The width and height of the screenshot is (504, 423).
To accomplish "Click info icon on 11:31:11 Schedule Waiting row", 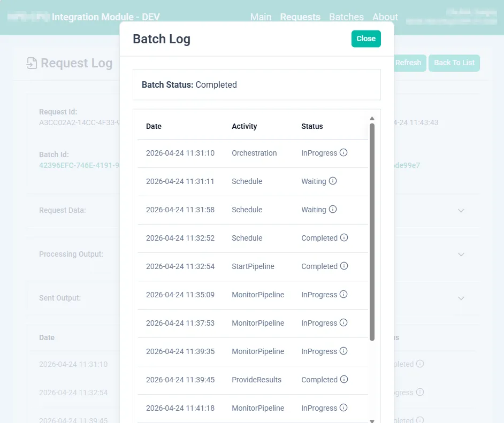I will click(x=333, y=181).
